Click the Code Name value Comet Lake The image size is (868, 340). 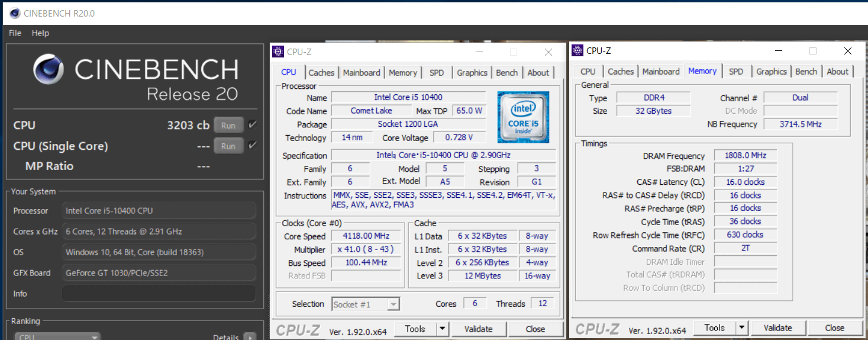(371, 111)
